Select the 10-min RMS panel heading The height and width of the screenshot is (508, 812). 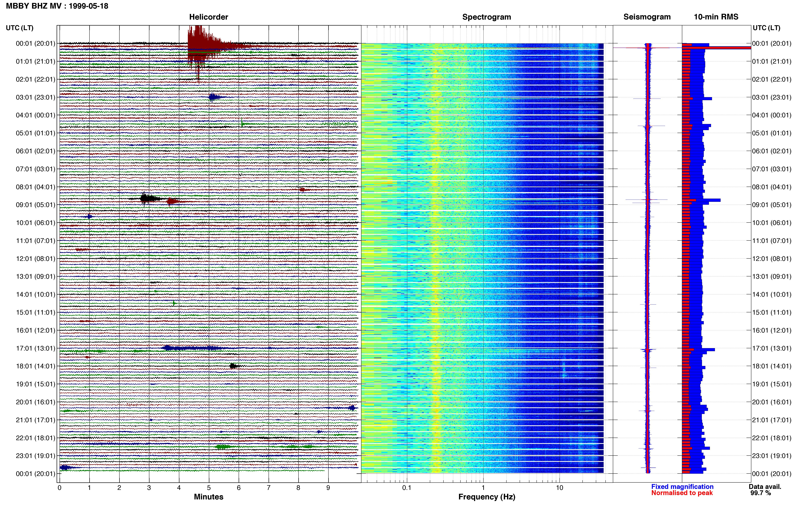click(716, 17)
